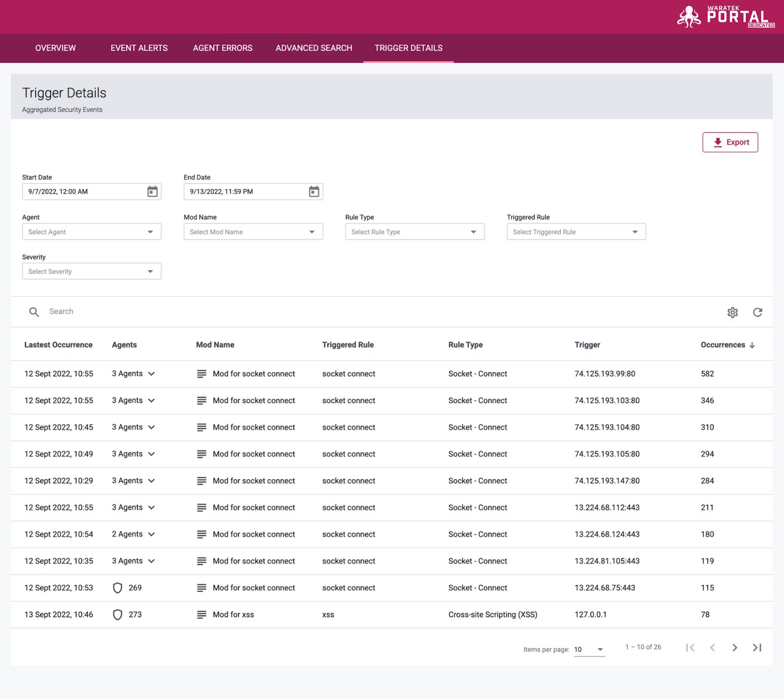The width and height of the screenshot is (784, 699).
Task: Sort by Triggered Rule column header
Action: 348,345
